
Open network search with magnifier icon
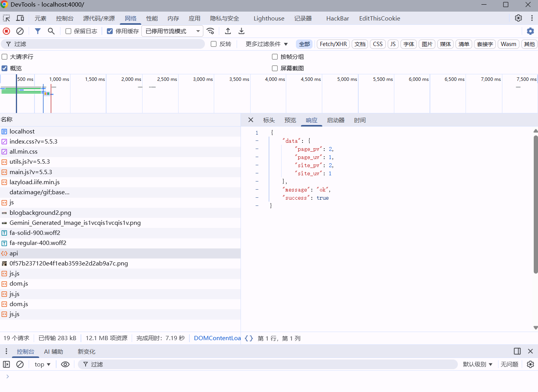click(51, 31)
